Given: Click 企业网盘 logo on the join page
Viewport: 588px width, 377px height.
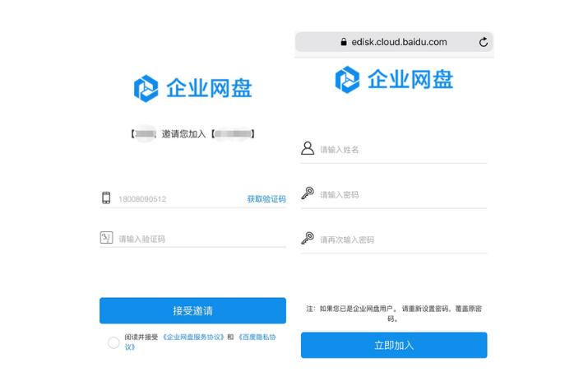Looking at the screenshot, I should pyautogui.click(x=394, y=80).
